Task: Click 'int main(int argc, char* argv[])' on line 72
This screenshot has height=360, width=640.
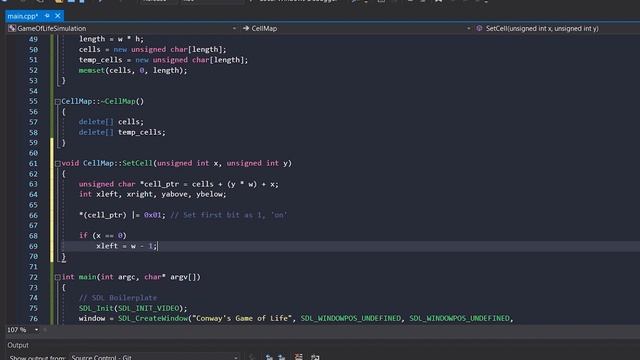Action: tap(131, 277)
